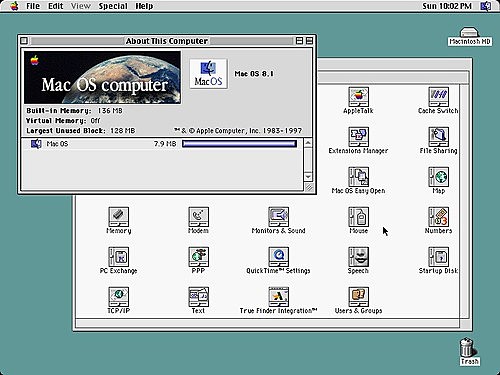Open the Map control panel icon
This screenshot has height=375, width=500.
click(438, 177)
